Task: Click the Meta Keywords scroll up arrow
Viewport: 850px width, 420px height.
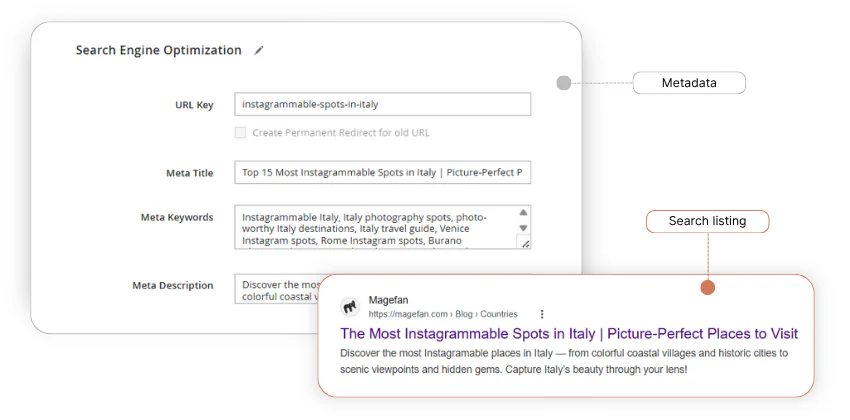Action: tap(525, 212)
